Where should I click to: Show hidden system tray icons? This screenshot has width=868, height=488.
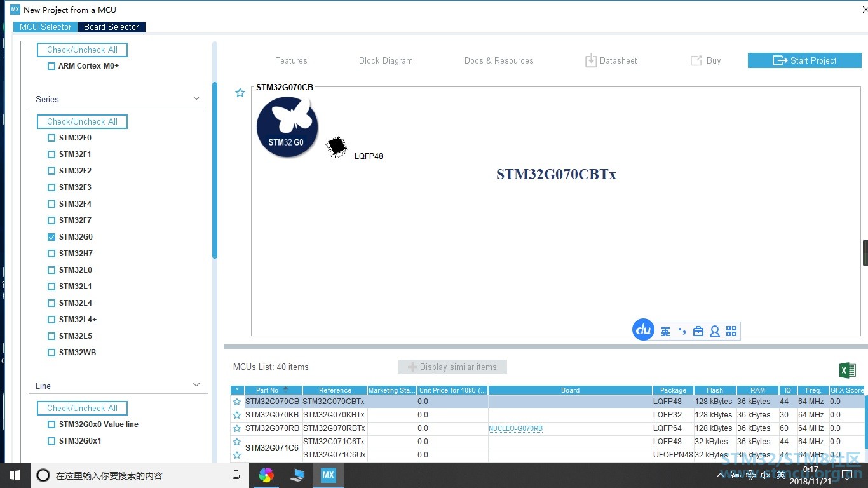(x=722, y=475)
